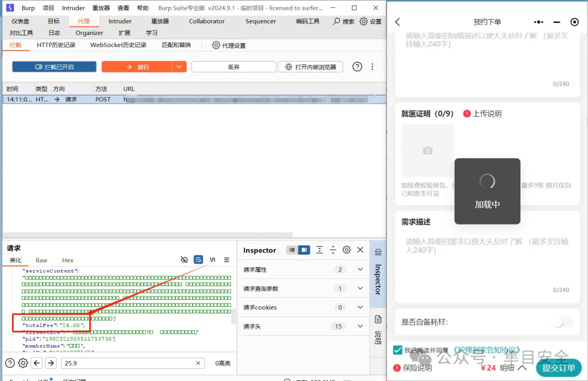588x381 pixels.
Task: Forward the request with 放行
Action: pyautogui.click(x=137, y=67)
